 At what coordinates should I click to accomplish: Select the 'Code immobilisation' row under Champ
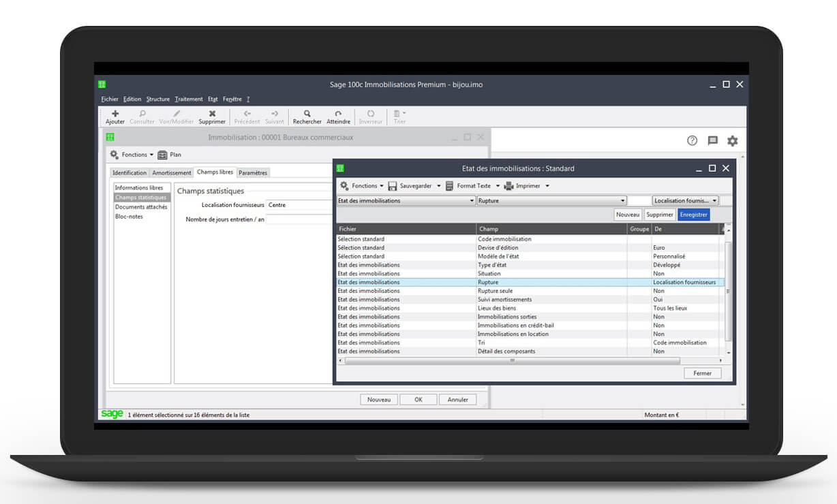[531, 239]
